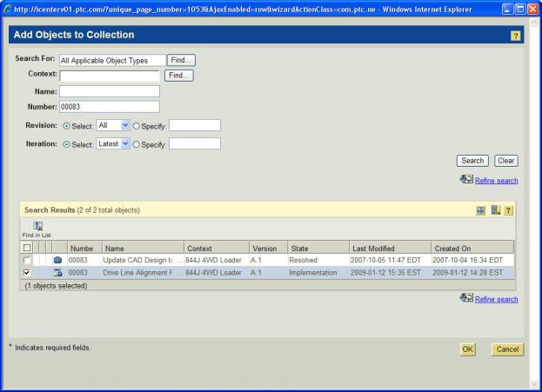Click the page vertical scrollbar
Screen dimensions: 542x392
533,203
